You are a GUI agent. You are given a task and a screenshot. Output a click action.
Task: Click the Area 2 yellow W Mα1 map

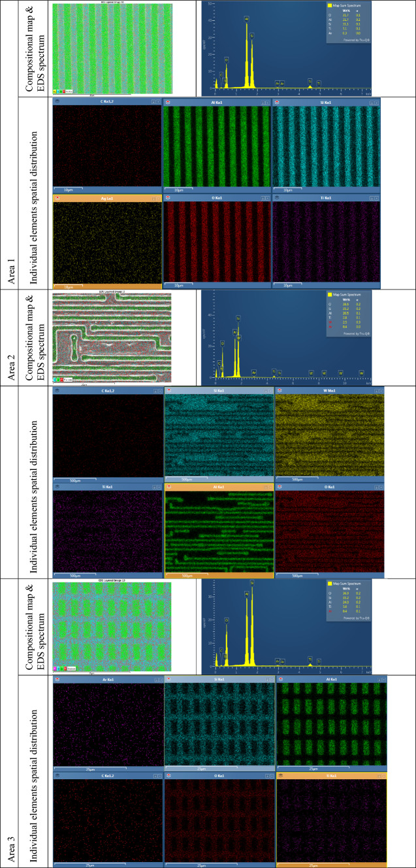point(330,435)
